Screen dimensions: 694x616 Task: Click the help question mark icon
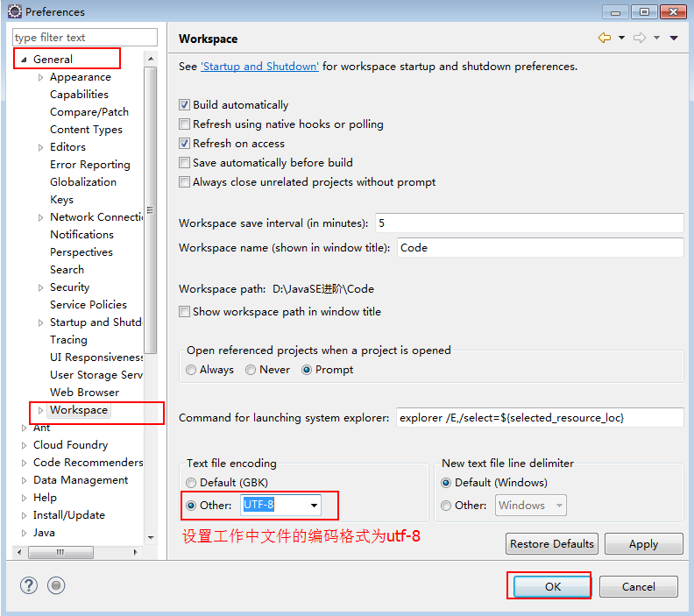(30, 585)
